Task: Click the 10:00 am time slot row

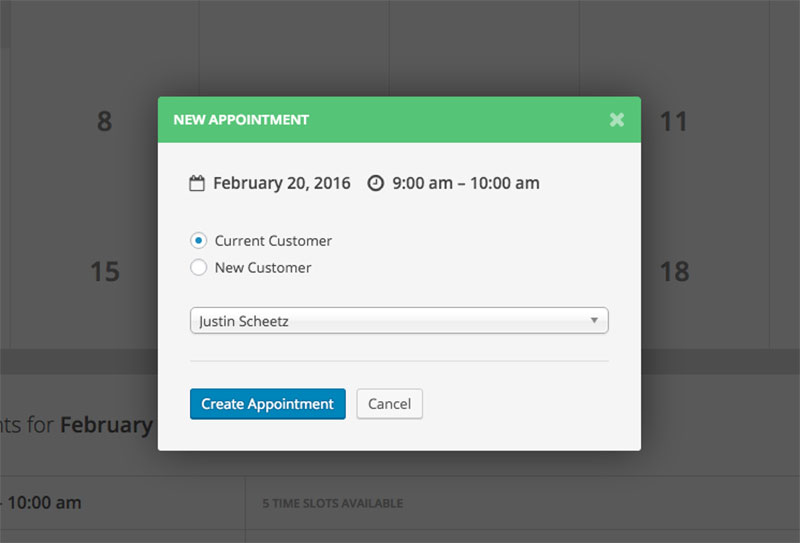Action: [122, 503]
